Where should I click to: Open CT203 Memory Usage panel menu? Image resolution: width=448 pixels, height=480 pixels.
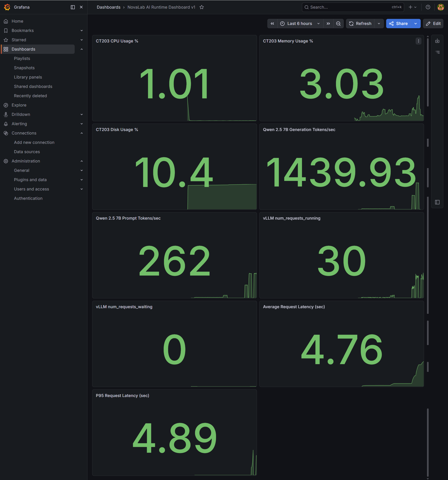[419, 41]
